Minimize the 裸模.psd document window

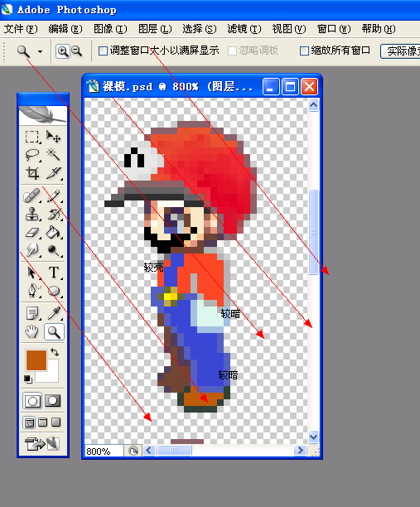[271, 87]
